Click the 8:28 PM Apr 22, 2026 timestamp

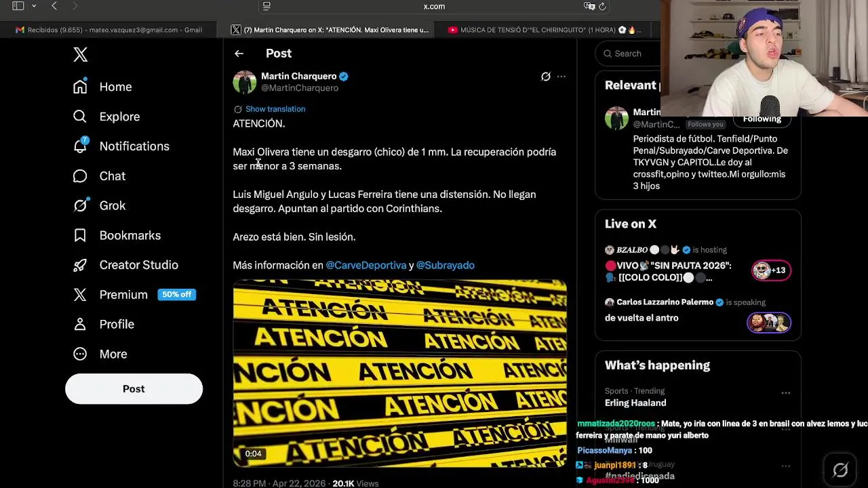click(x=279, y=483)
